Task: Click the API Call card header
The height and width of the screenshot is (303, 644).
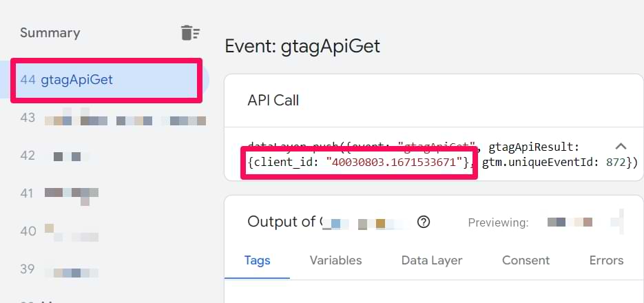Action: 433,101
